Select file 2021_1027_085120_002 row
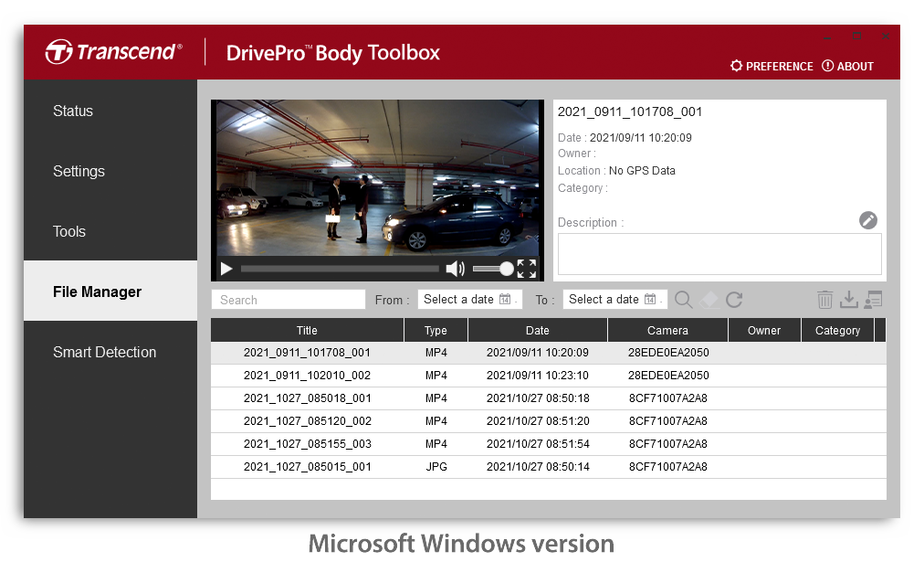The width and height of the screenshot is (924, 562). 549,421
